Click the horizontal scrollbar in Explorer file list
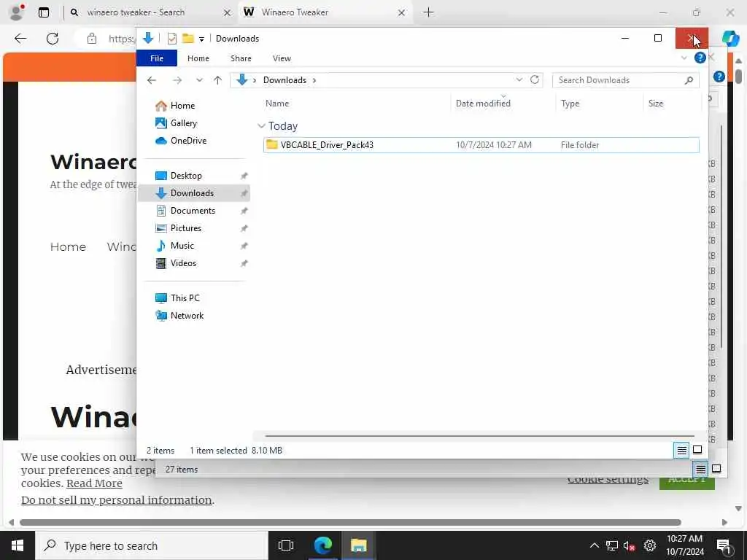Viewport: 747px width, 560px height. click(479, 435)
